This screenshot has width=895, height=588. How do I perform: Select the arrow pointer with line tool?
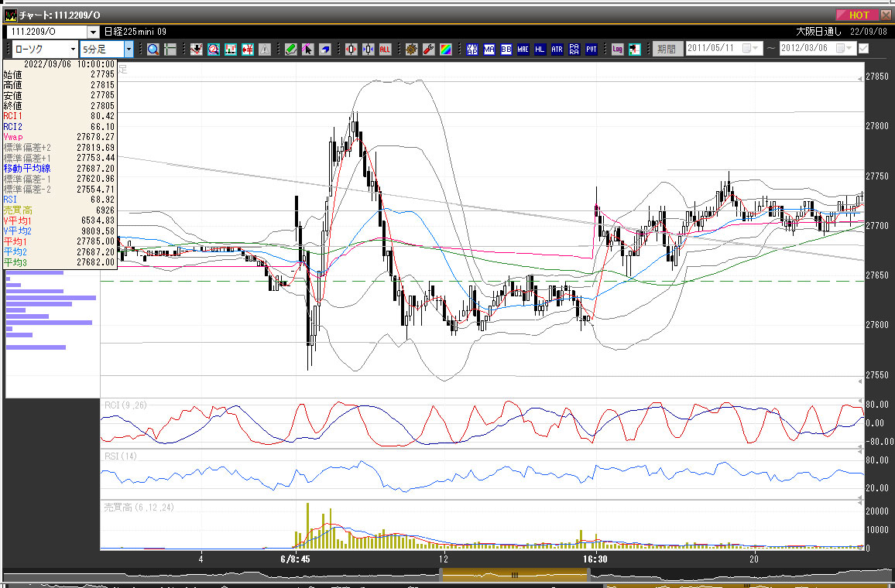308,50
